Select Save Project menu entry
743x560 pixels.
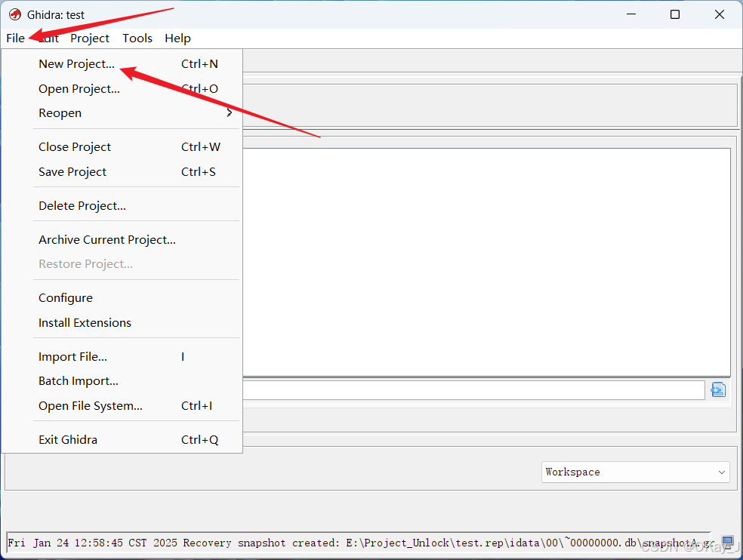click(x=122, y=171)
